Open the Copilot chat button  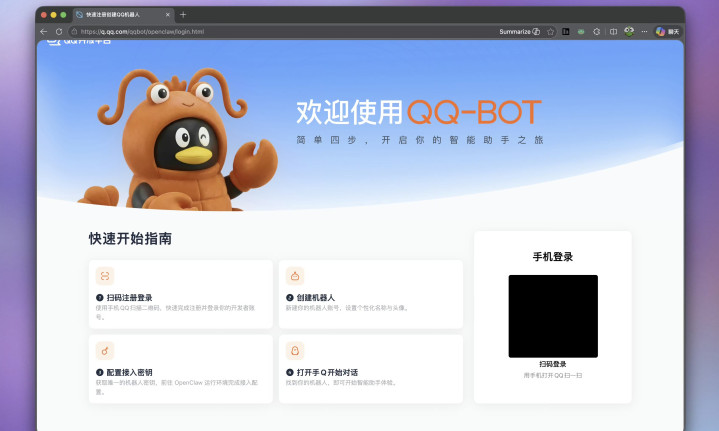[667, 32]
